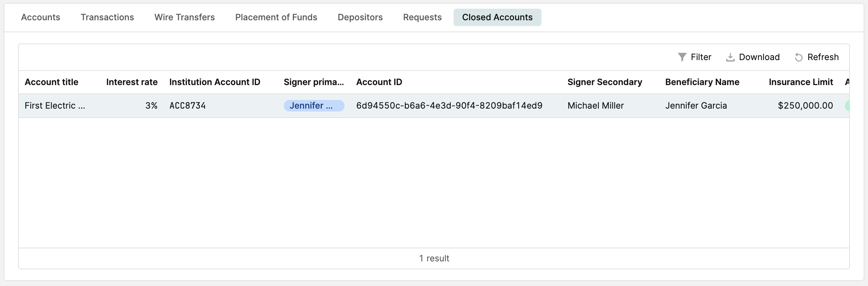Switch to the Transactions tab

tap(107, 17)
